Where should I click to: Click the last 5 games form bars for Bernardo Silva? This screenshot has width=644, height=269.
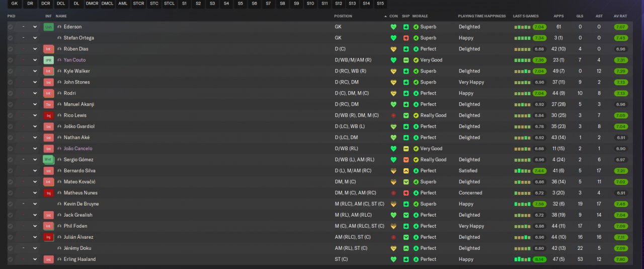(522, 171)
